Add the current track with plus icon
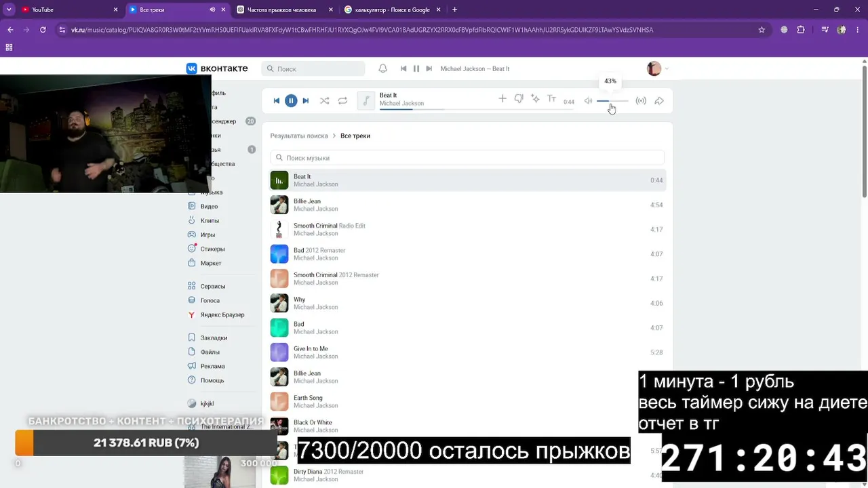This screenshot has height=488, width=868. pyautogui.click(x=502, y=99)
